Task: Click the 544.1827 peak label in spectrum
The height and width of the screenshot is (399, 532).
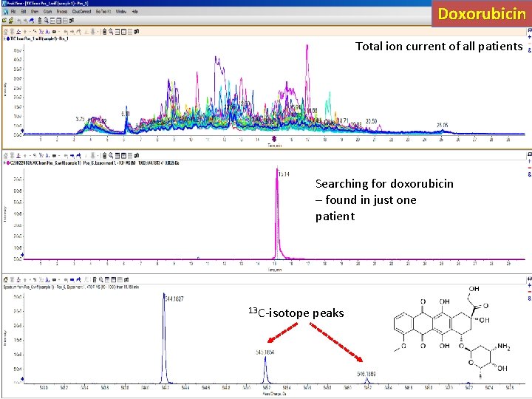Action: [x=174, y=299]
